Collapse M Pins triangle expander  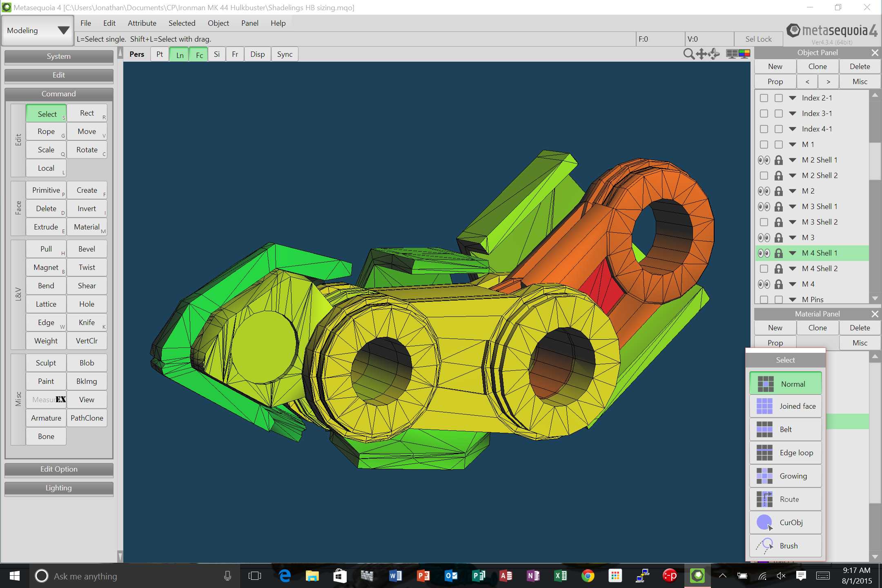coord(793,300)
